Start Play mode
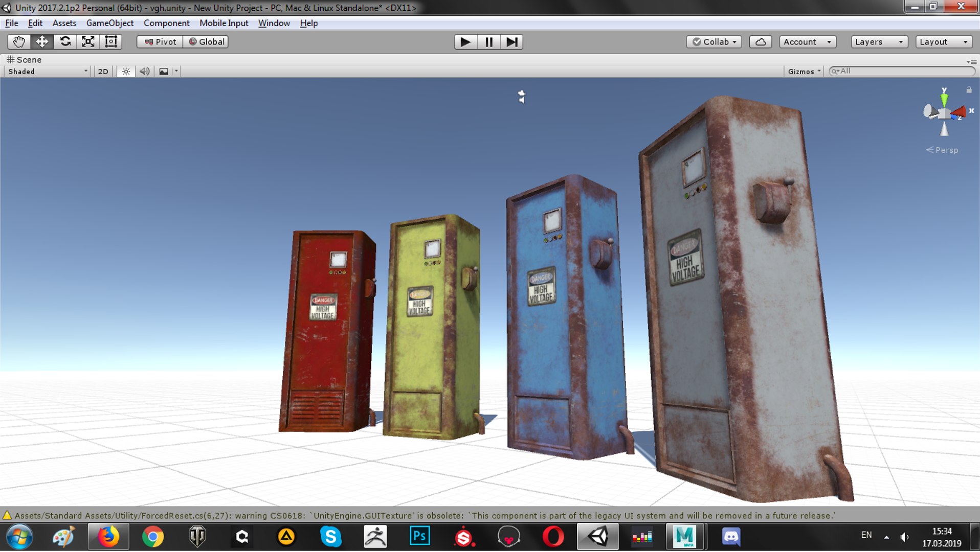 (465, 42)
